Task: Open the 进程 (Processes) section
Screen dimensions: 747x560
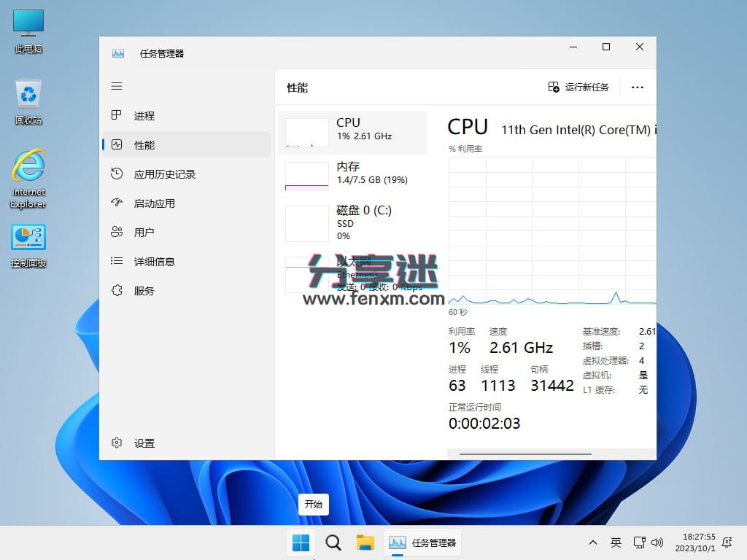Action: pyautogui.click(x=144, y=115)
